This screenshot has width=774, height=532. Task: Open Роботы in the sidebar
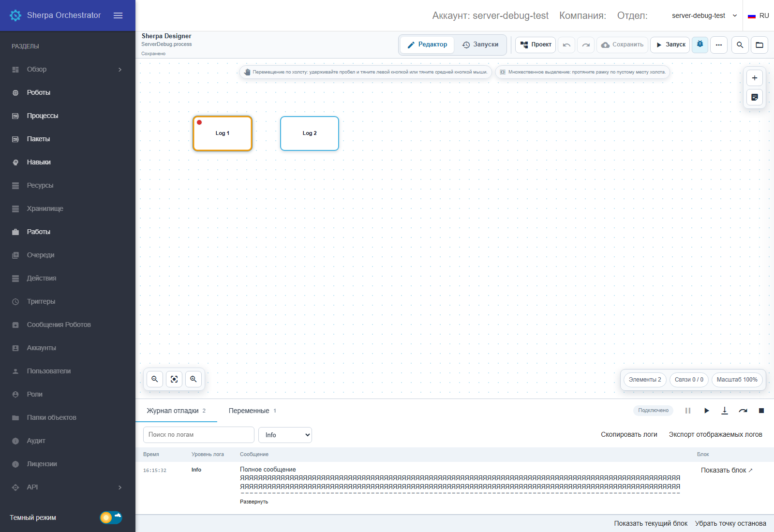(68, 92)
